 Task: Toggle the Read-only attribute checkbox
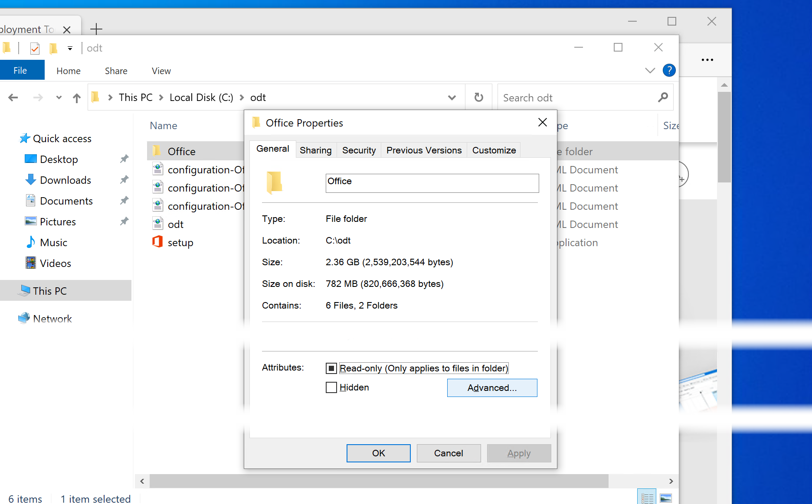click(x=331, y=368)
